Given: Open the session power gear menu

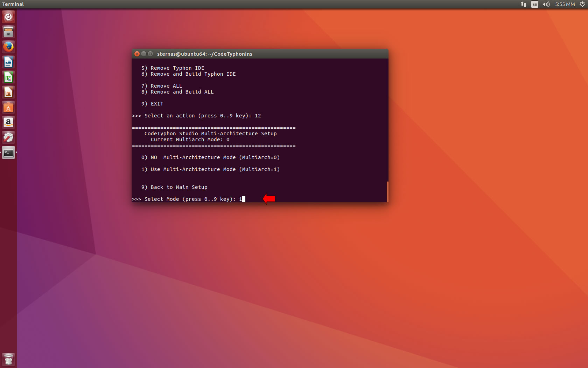Looking at the screenshot, I should [x=582, y=4].
